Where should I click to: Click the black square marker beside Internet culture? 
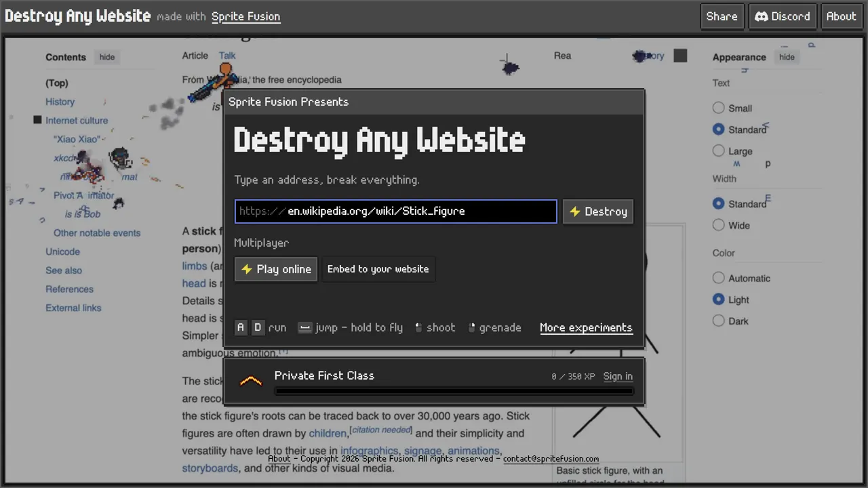coord(37,120)
